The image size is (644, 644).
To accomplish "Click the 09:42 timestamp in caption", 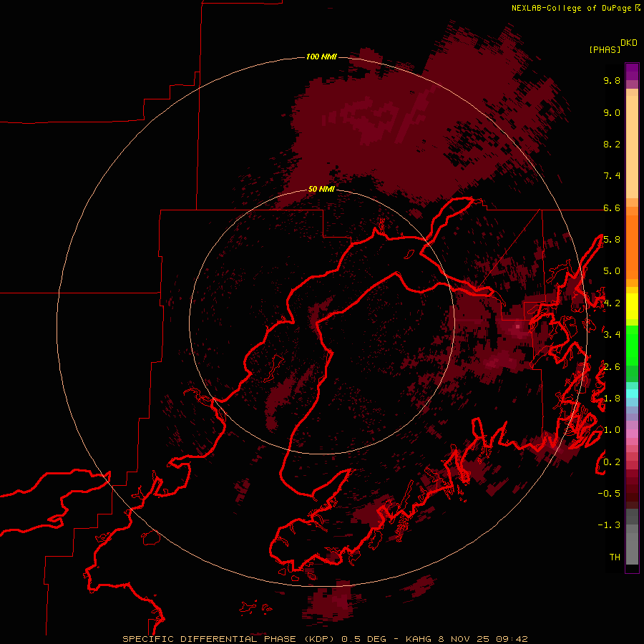I will tap(512, 639).
